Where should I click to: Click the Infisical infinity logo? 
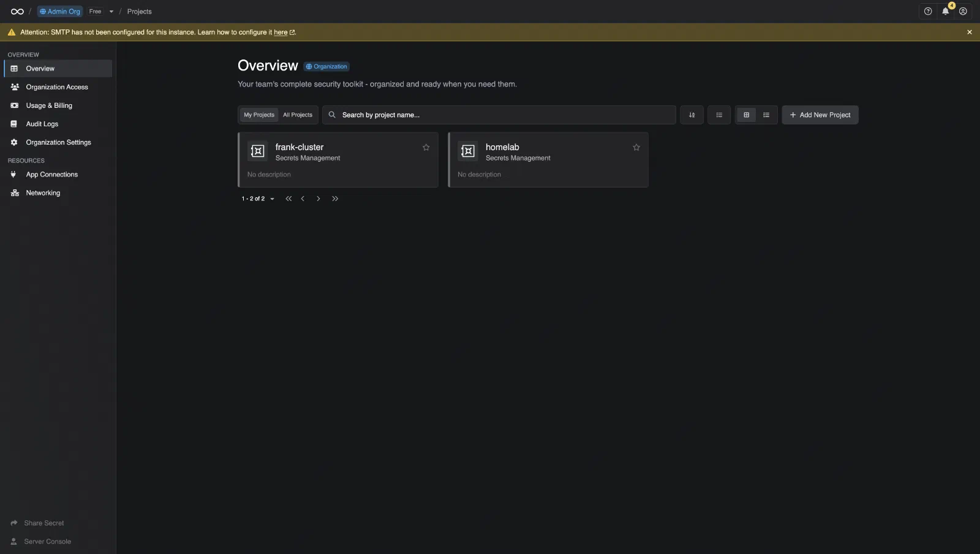pos(17,12)
